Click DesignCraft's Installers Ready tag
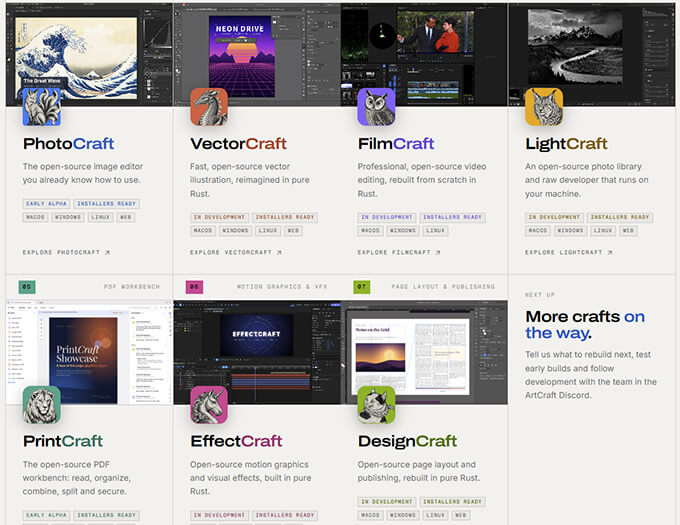This screenshot has height=525, width=680. pos(452,502)
